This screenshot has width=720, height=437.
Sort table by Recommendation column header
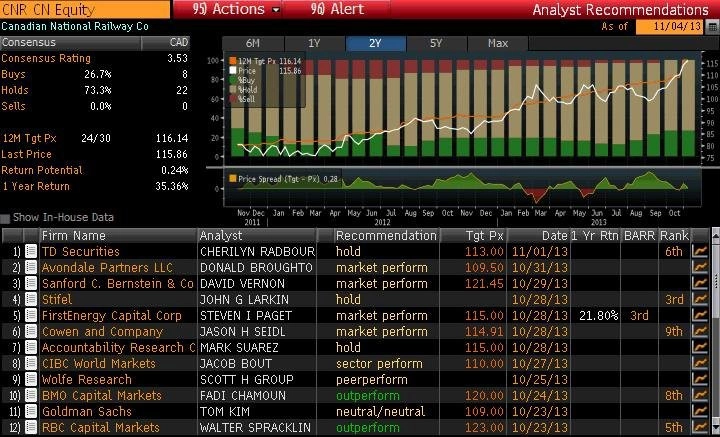(x=386, y=235)
